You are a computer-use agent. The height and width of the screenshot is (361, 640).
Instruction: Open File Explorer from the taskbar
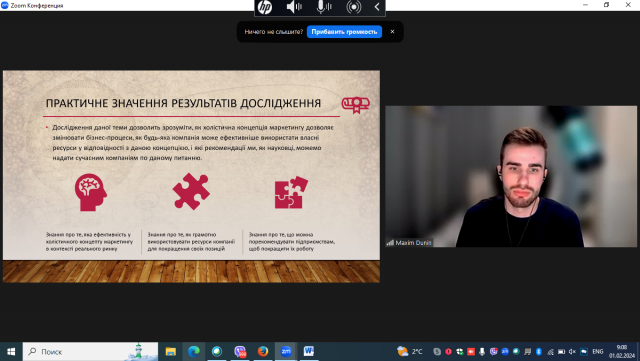coord(171,351)
